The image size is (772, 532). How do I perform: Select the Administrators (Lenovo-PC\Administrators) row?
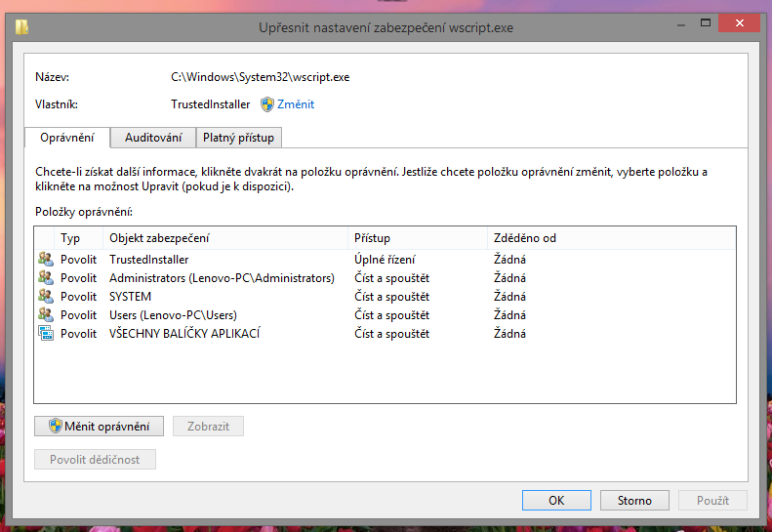(222, 278)
